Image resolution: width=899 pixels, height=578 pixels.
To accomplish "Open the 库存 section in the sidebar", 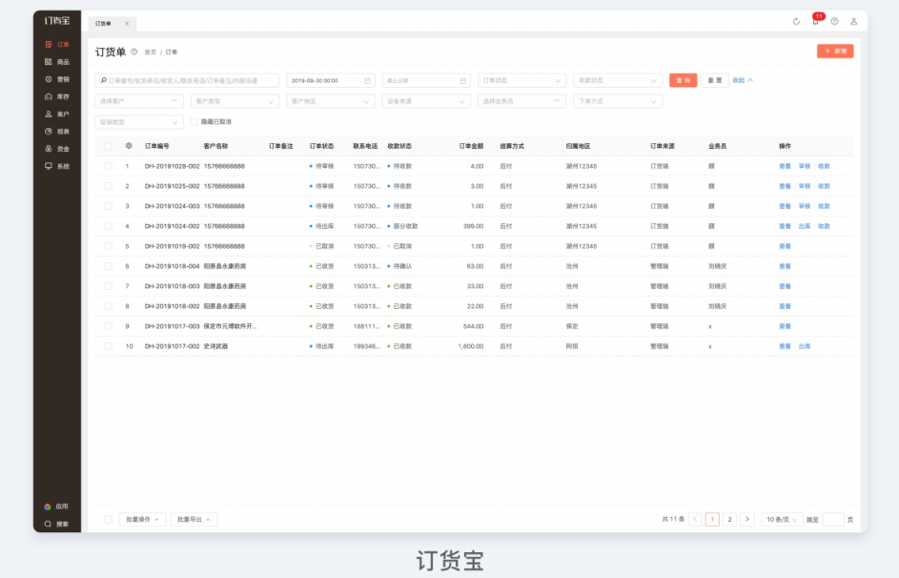I will (x=57, y=97).
